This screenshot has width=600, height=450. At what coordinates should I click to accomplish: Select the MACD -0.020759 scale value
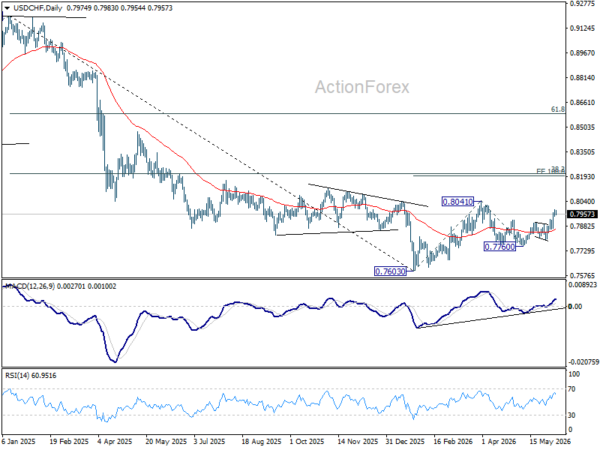coord(582,362)
